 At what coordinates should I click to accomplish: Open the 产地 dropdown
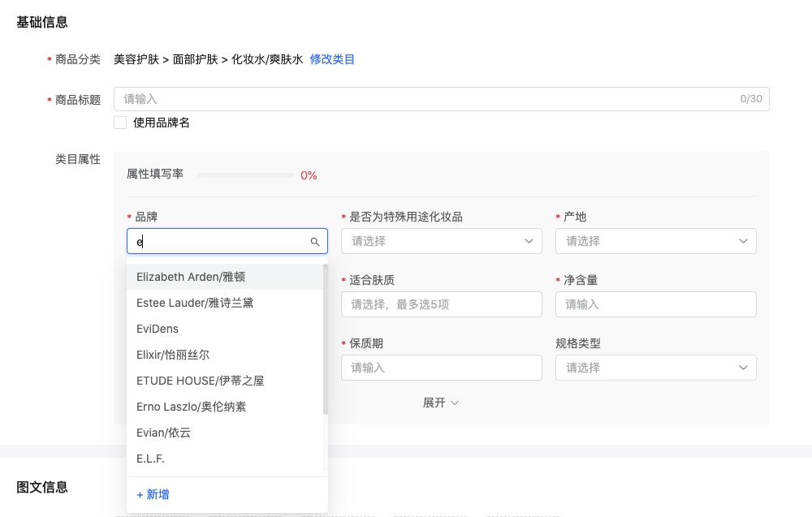pos(655,241)
